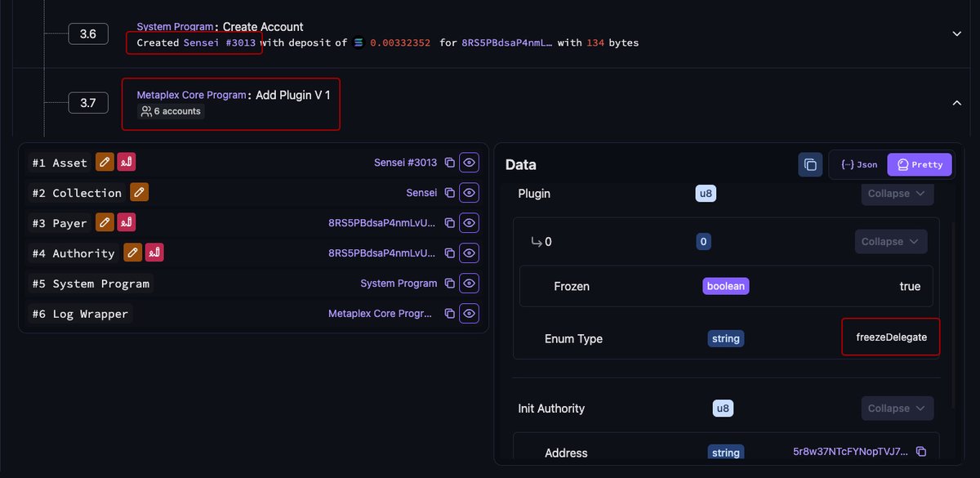The height and width of the screenshot is (478, 980).
Task: Toggle the eye icon for Log Wrapper row
Action: tap(469, 314)
